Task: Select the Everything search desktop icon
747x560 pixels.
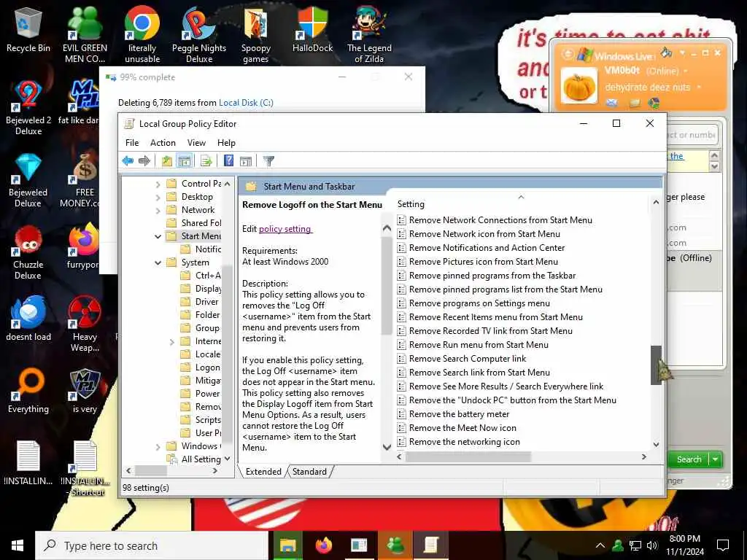Action: (x=28, y=391)
